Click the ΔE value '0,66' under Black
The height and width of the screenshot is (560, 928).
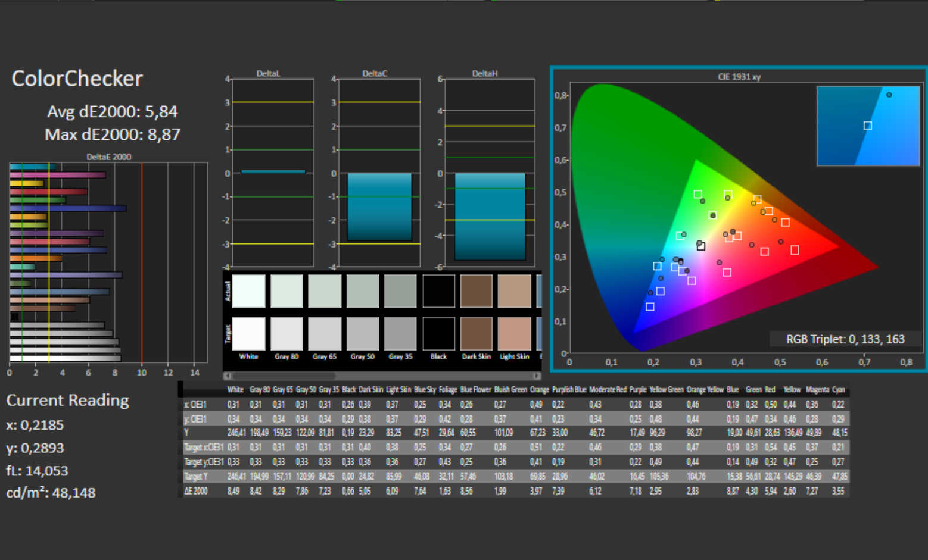[348, 492]
